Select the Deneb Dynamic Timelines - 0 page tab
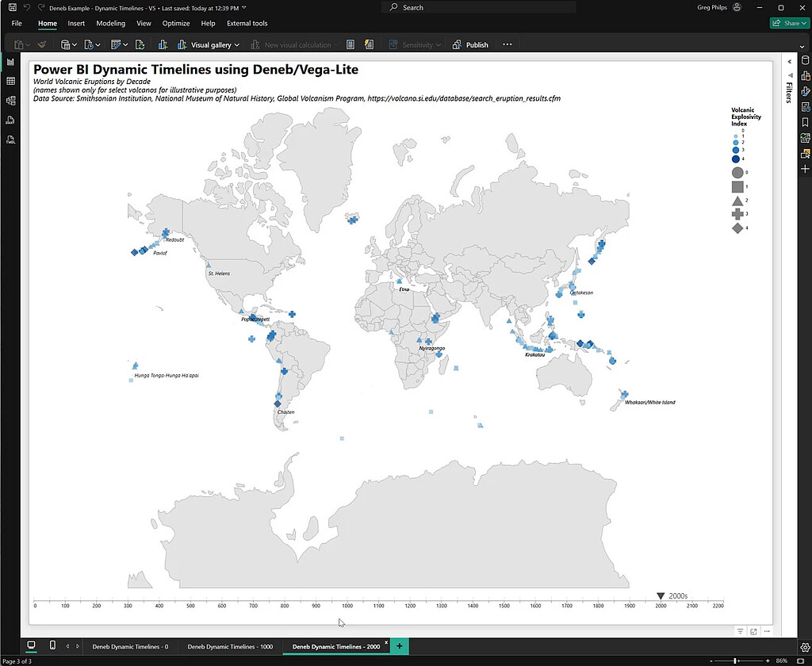 click(x=130, y=645)
